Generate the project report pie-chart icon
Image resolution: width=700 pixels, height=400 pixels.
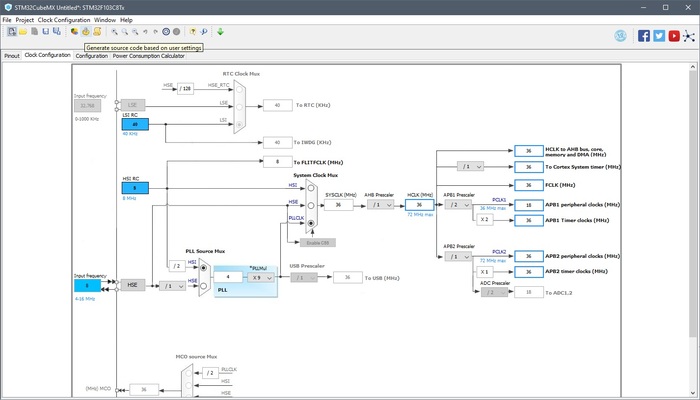tap(75, 31)
